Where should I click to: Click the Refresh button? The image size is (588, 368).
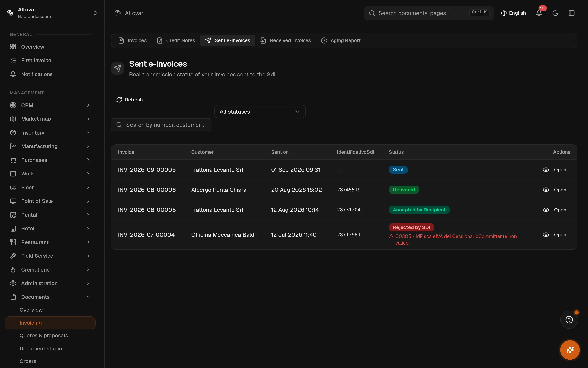pos(129,100)
